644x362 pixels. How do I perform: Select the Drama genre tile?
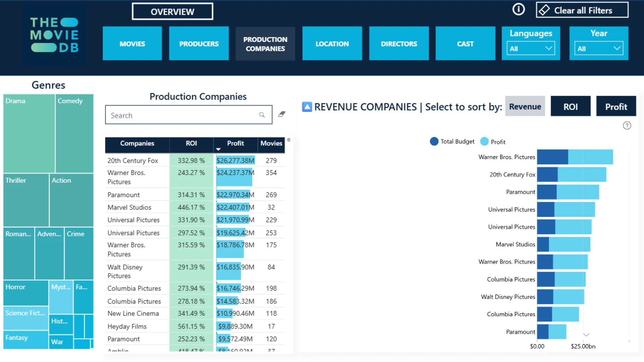pyautogui.click(x=29, y=133)
